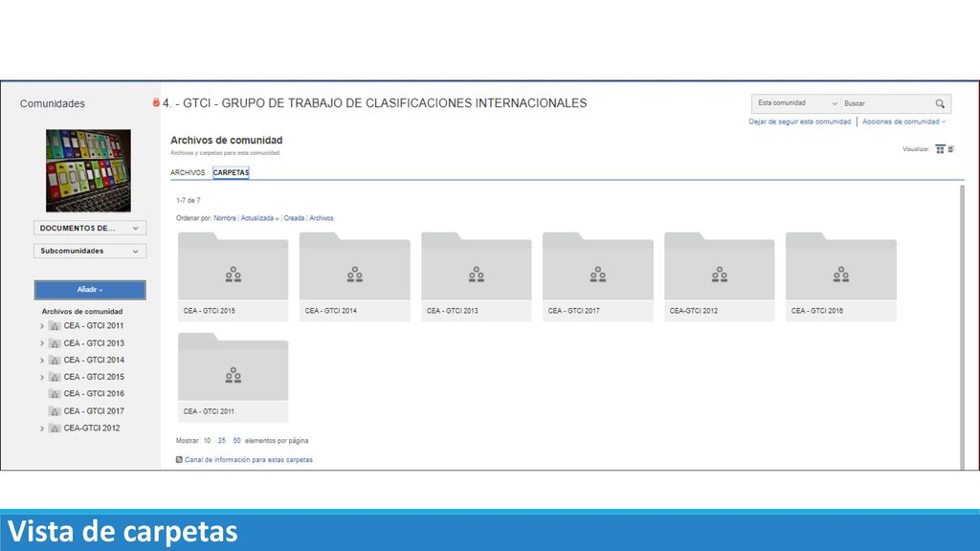Select CEA - GTCI 2013 in sidebar tree
Screen dimensions: 980x551
(94, 343)
